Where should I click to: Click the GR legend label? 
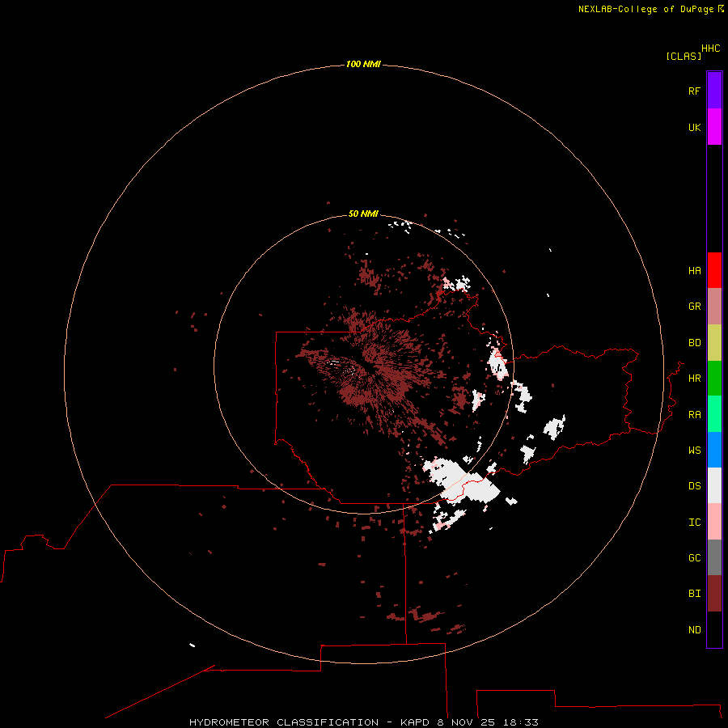coord(694,307)
